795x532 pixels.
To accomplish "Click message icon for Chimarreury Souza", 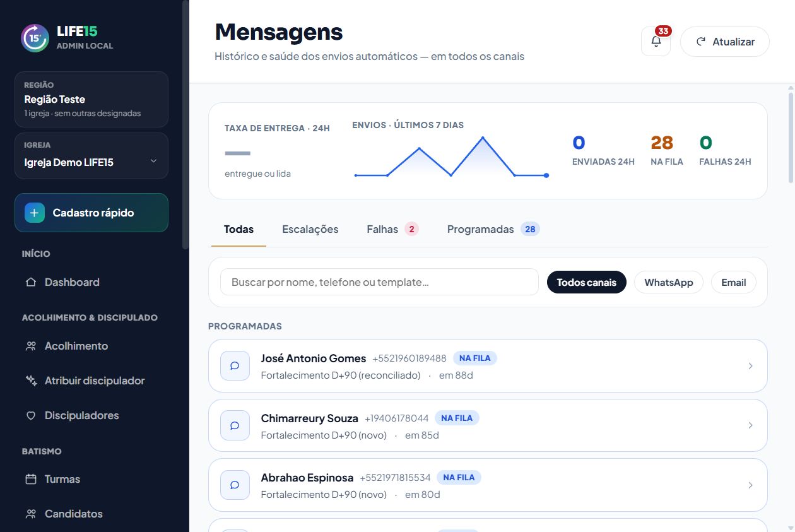I will 235,425.
